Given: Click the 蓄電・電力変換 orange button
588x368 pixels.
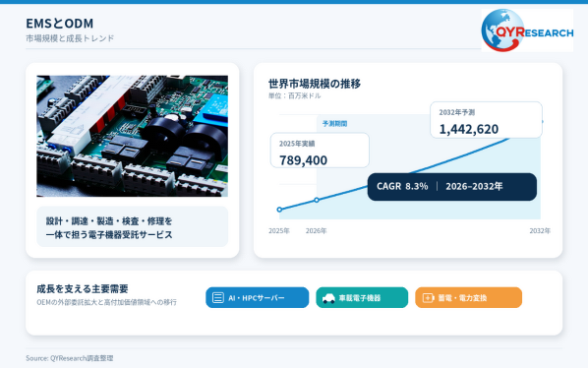Looking at the screenshot, I should pyautogui.click(x=468, y=297).
